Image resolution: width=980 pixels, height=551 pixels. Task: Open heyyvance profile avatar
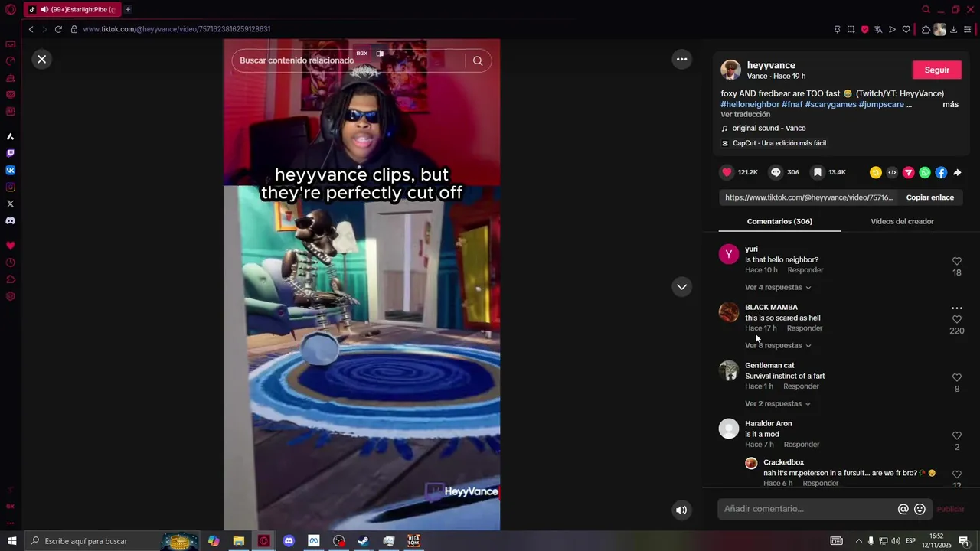[x=730, y=70]
